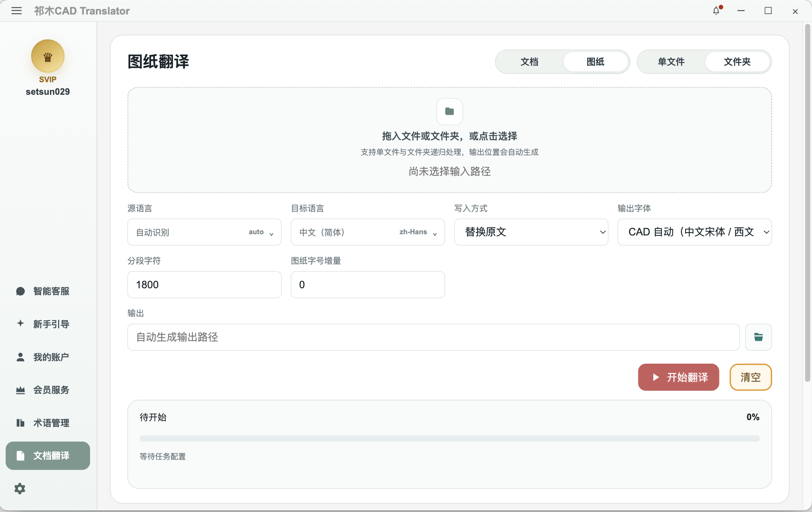The image size is (812, 512).
Task: Open the 目标语言 中文（简体） dropdown
Action: tap(368, 232)
